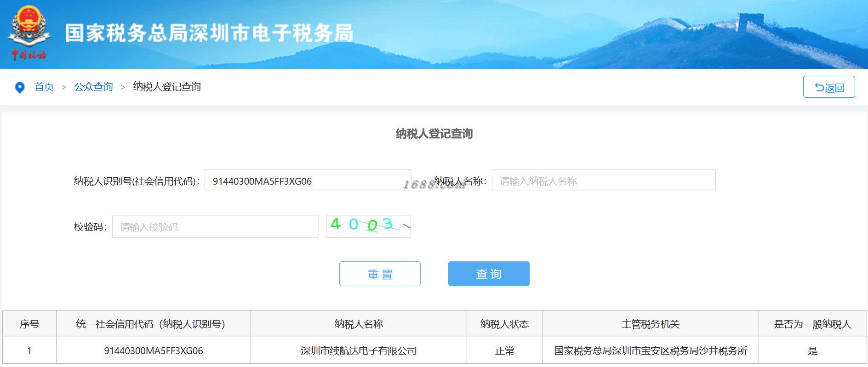Click the 是 general taxpayer cell
Viewport: 868px width, 367px height.
813,351
